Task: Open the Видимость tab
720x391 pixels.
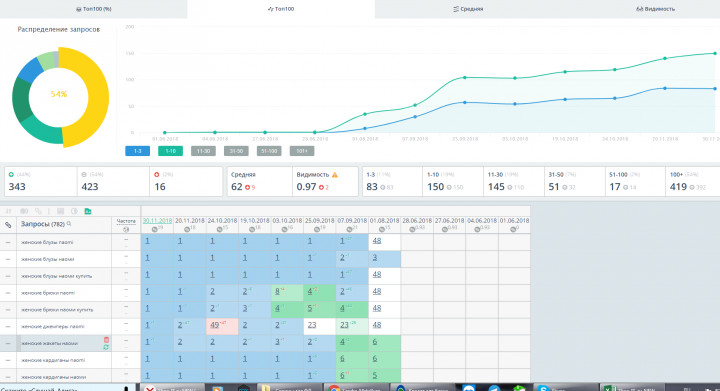Action: [655, 9]
